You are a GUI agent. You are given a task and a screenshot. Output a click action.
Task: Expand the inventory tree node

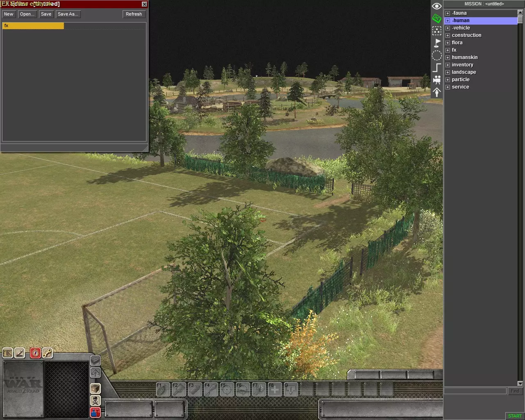(447, 65)
